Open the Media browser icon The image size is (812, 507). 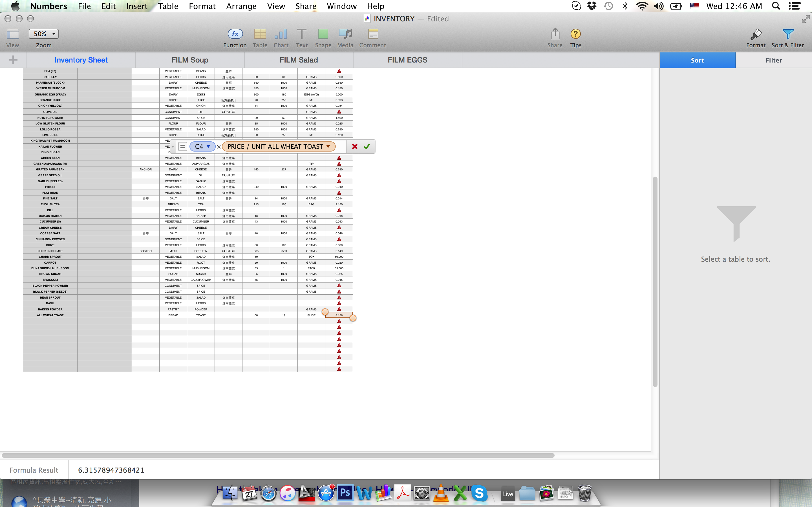[x=345, y=34]
